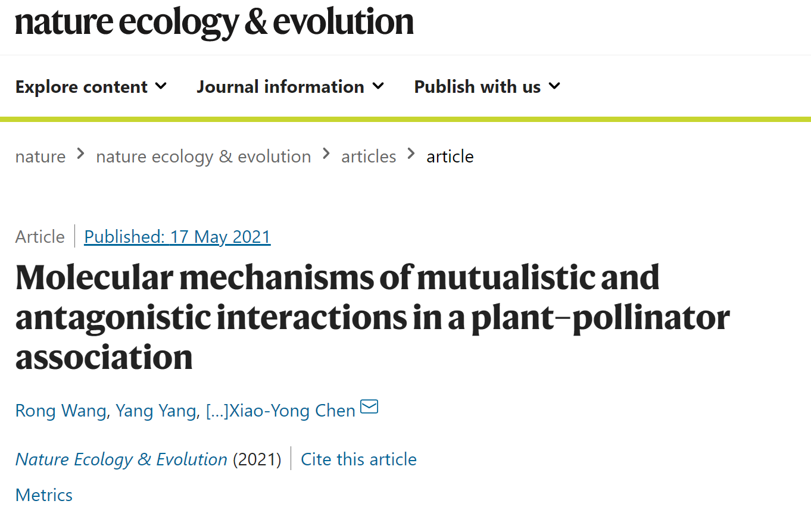
Task: Expand the Journal information chevron
Action: [378, 86]
